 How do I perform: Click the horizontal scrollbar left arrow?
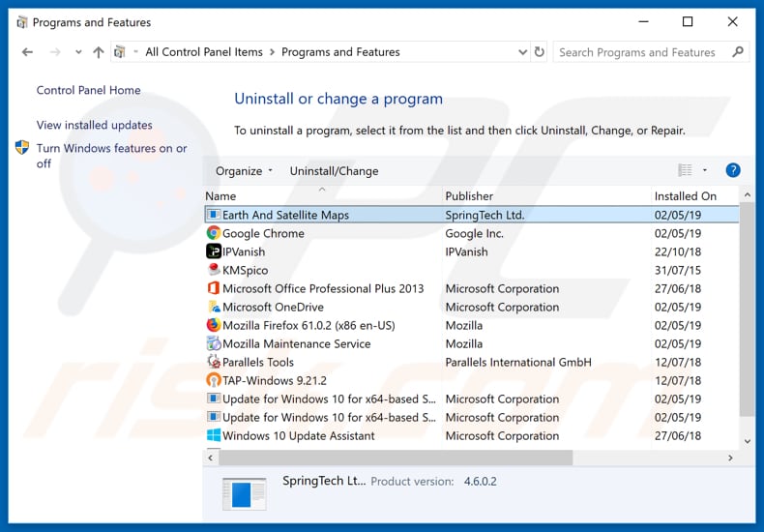[210, 458]
